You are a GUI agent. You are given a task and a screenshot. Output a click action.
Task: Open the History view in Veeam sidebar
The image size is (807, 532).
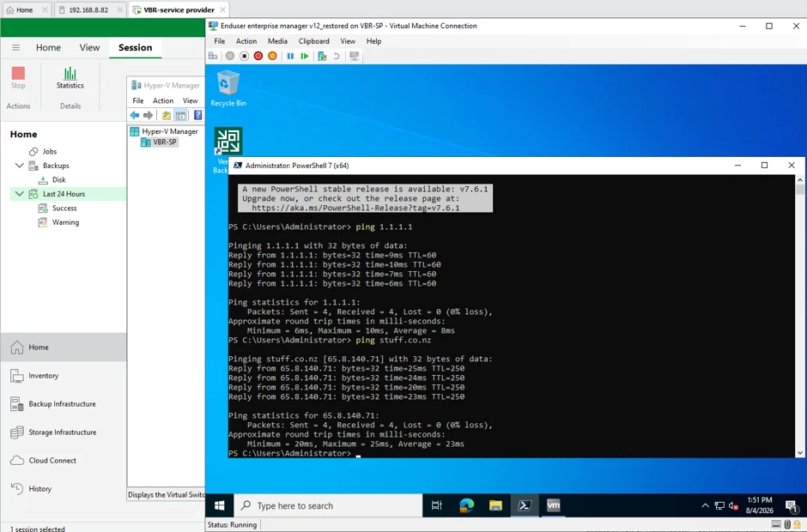pos(63,489)
